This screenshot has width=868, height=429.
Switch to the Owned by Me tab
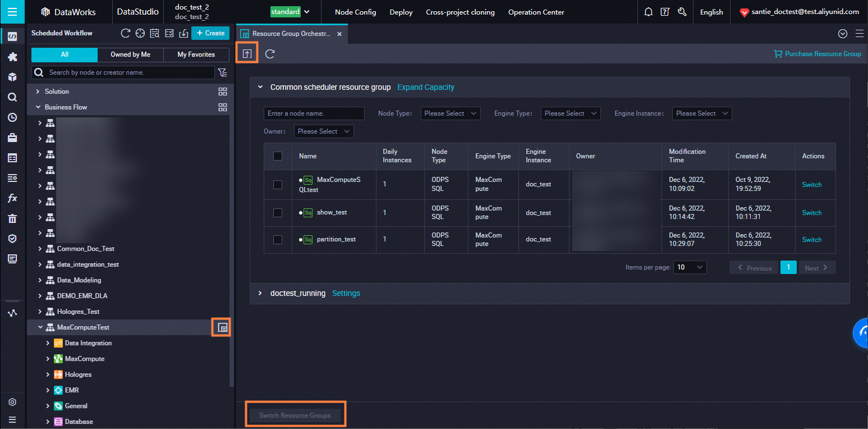(131, 54)
